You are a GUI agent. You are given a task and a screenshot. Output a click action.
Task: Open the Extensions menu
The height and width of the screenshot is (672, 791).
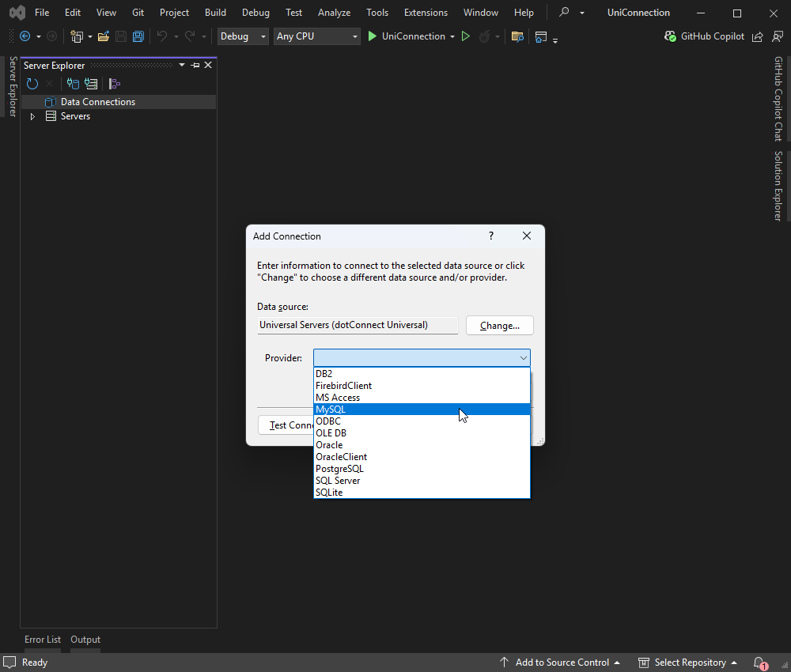coord(426,13)
